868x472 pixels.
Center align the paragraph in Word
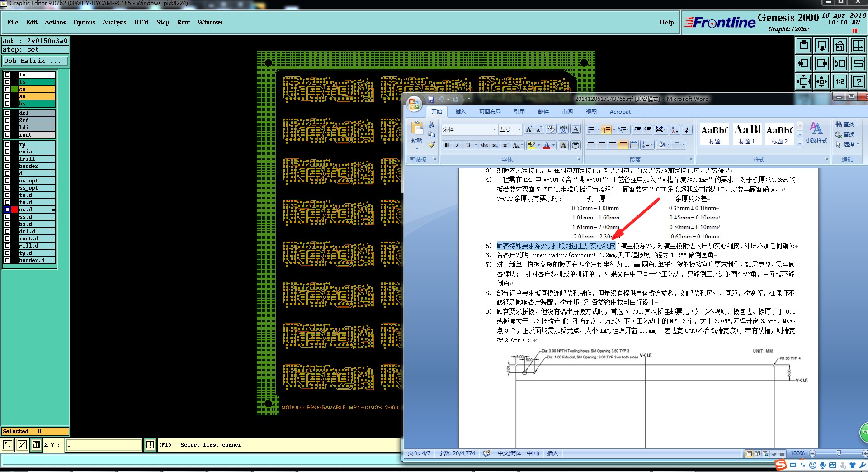point(602,145)
